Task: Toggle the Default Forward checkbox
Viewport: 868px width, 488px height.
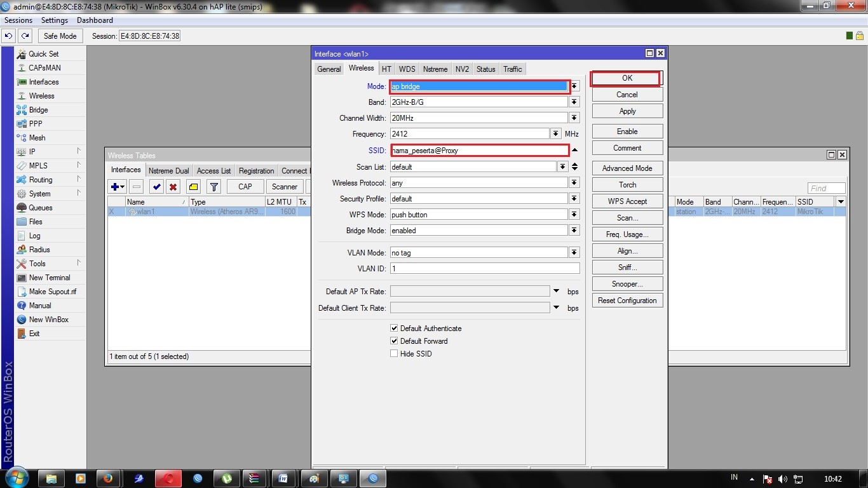Action: click(394, 341)
